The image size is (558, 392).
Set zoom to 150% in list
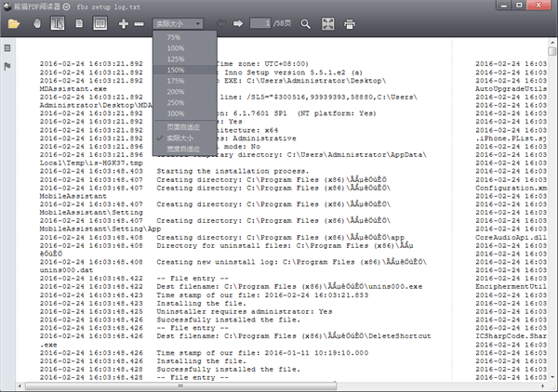[176, 70]
